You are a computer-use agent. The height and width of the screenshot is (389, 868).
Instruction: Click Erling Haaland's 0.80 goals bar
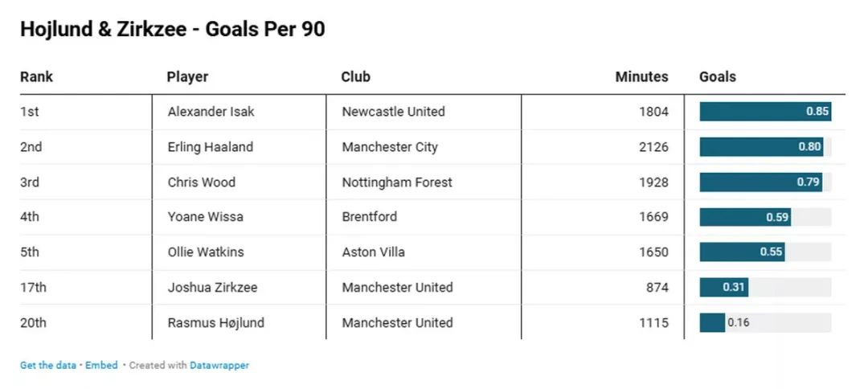(x=761, y=147)
